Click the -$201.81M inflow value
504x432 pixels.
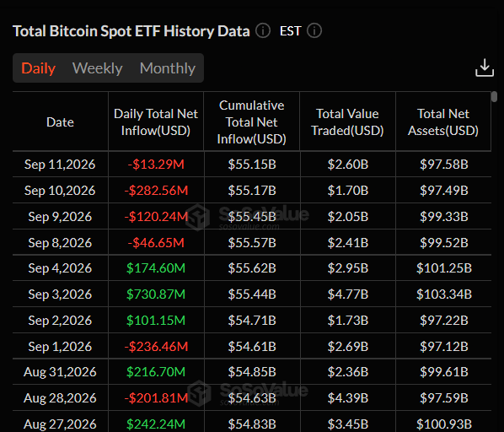(156, 398)
